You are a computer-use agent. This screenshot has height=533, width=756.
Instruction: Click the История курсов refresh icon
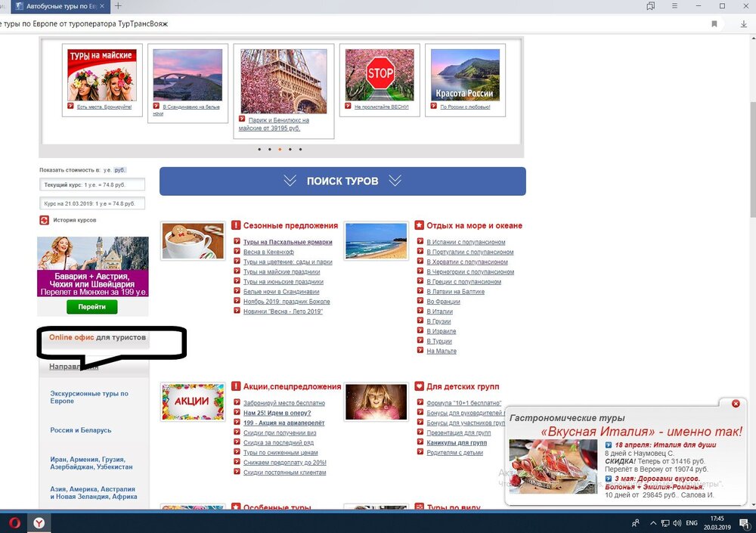pos(45,220)
